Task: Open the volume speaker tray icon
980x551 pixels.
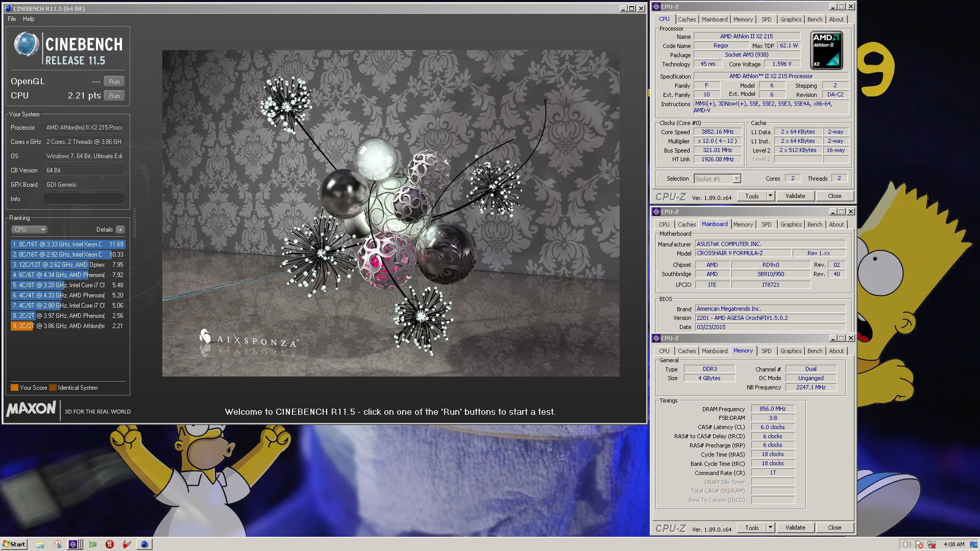Action: (906, 544)
